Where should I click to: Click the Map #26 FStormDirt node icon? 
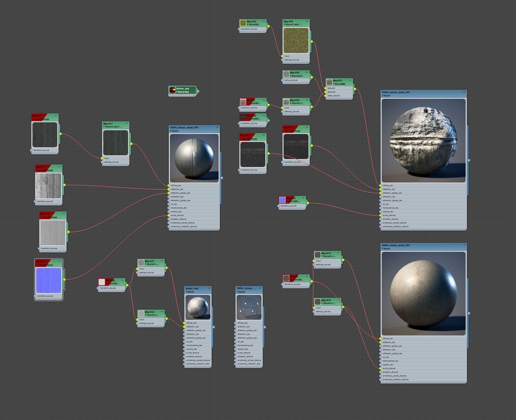point(286,74)
